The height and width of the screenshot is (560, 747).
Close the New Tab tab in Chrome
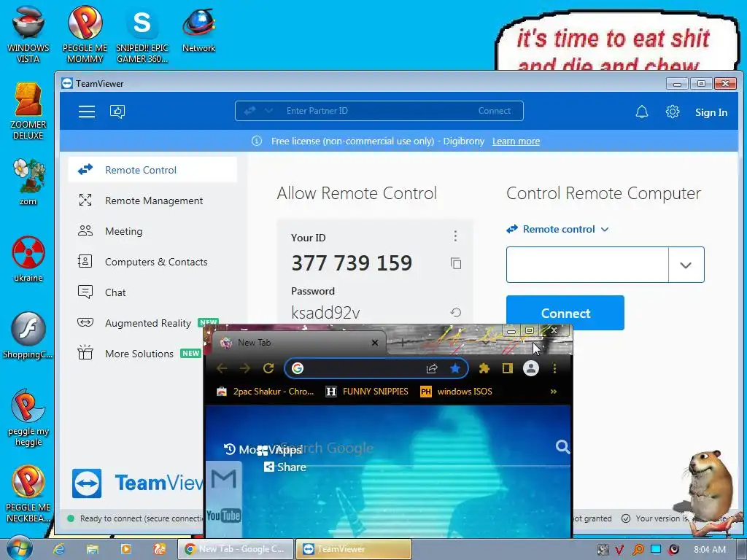[x=375, y=343]
